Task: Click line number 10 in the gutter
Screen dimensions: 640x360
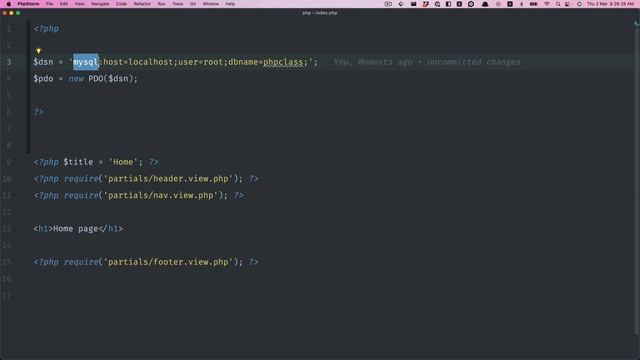Action: pyautogui.click(x=7, y=179)
